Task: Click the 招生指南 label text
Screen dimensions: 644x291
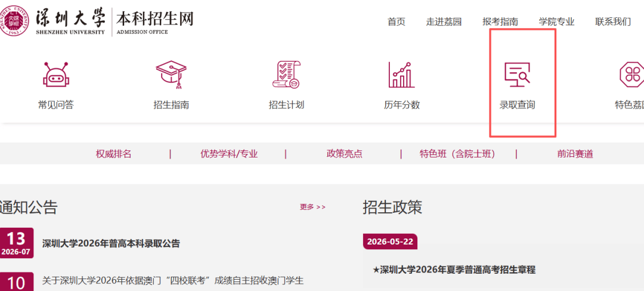Action: [171, 105]
